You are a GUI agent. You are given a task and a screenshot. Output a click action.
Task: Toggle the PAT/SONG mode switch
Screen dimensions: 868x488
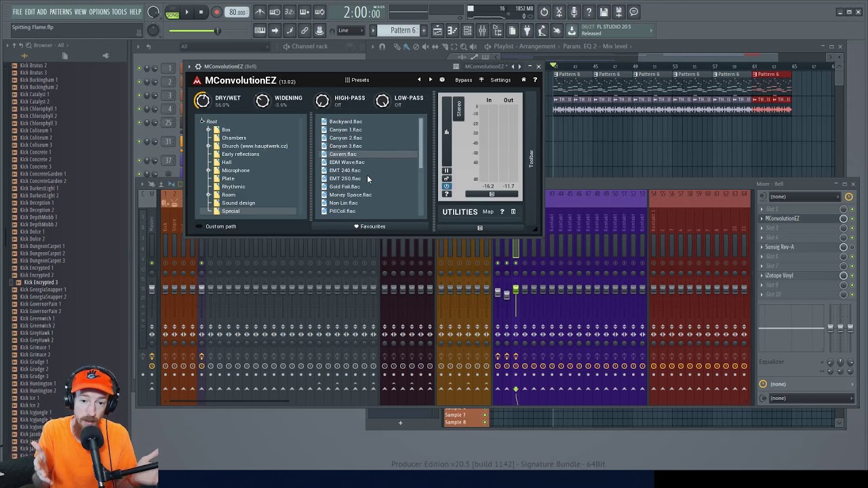172,12
